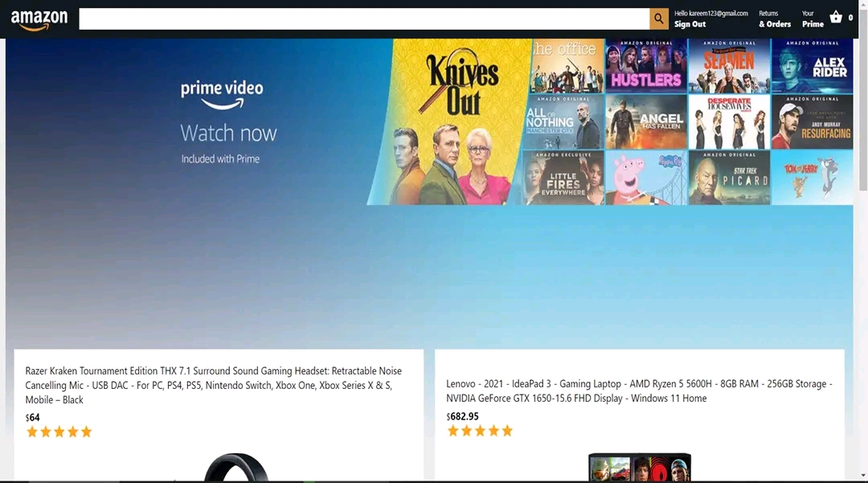The width and height of the screenshot is (868, 483).
Task: Open the Tom and Jerry thumbnail
Action: (x=812, y=178)
